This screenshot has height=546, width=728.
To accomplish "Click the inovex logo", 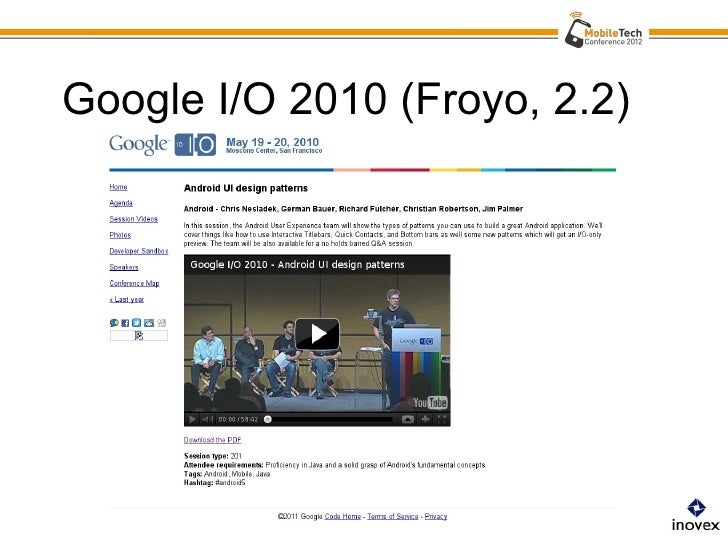I will (x=696, y=515).
